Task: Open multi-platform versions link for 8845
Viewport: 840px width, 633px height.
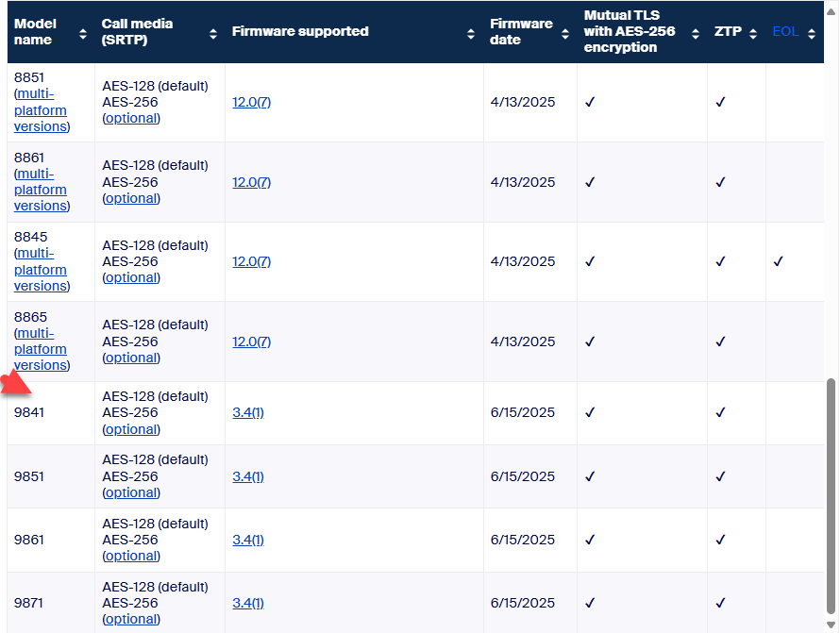Action: pyautogui.click(x=41, y=270)
